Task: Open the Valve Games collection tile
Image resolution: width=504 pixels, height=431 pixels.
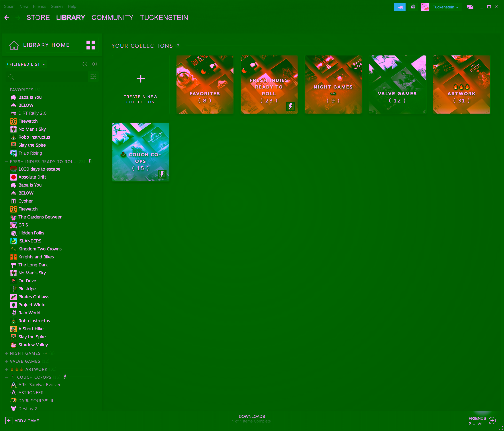Action: point(398,85)
